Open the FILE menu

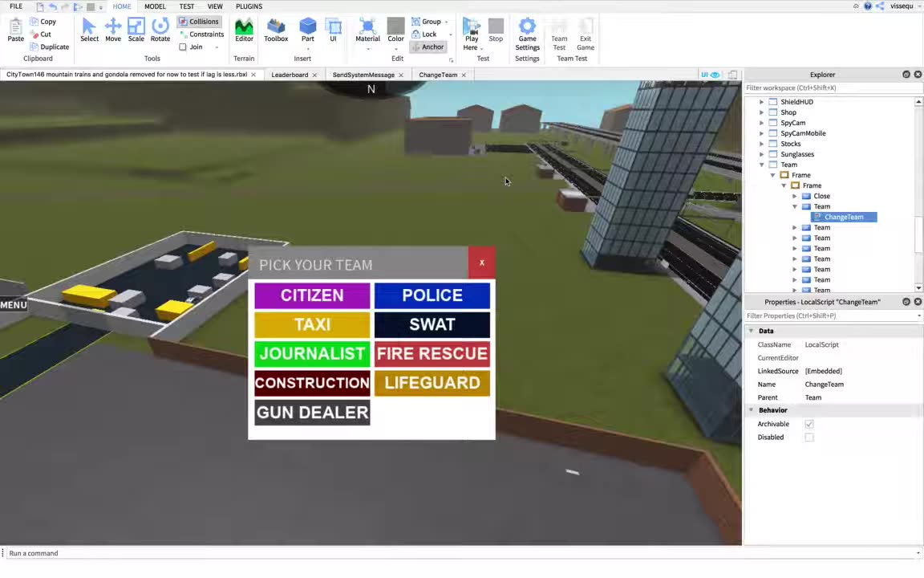point(16,6)
